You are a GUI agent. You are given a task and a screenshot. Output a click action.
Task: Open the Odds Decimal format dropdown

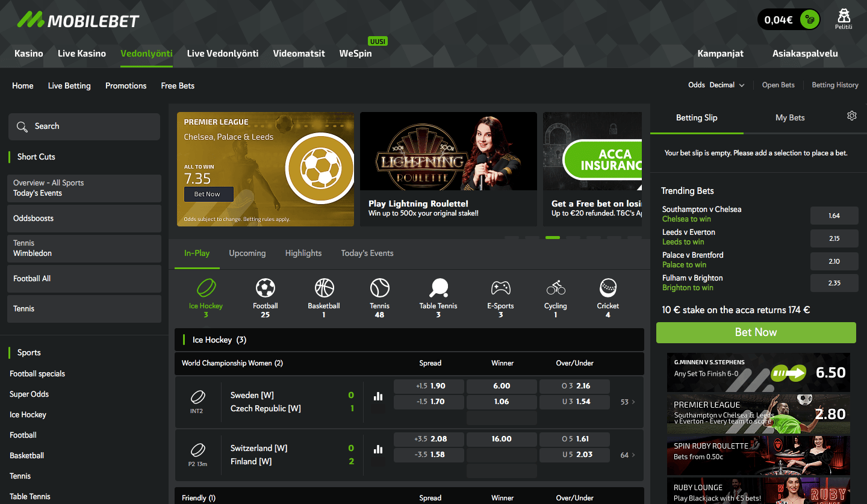tap(716, 85)
